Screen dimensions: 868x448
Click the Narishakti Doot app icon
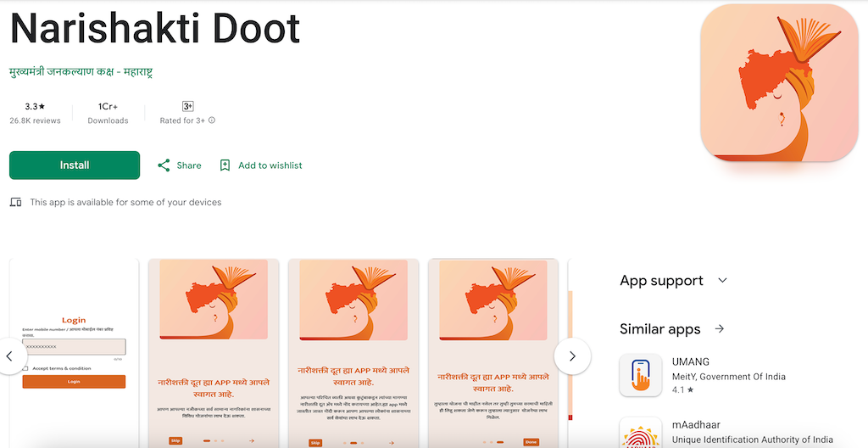779,82
